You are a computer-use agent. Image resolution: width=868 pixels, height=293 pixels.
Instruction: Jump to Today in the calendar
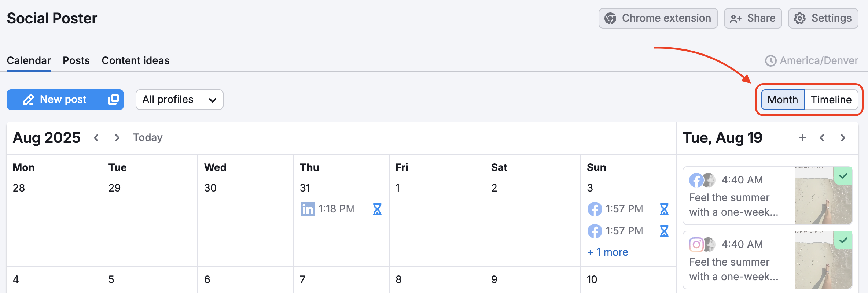(x=147, y=137)
